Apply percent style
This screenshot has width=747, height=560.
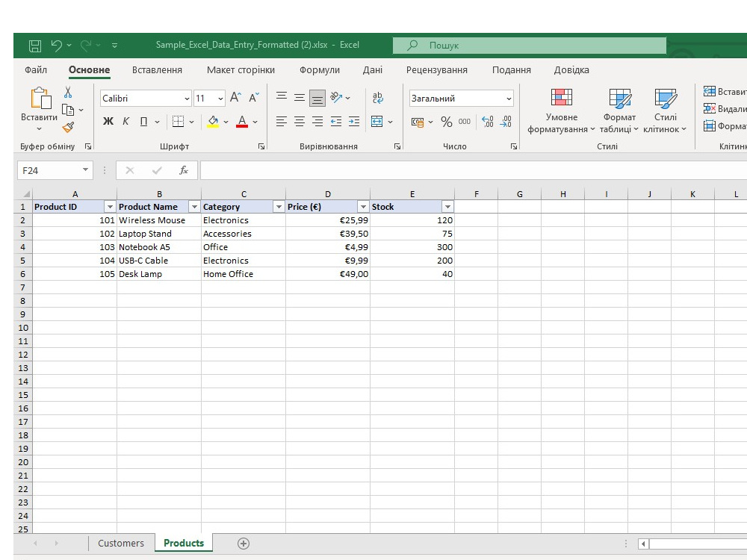pyautogui.click(x=447, y=122)
